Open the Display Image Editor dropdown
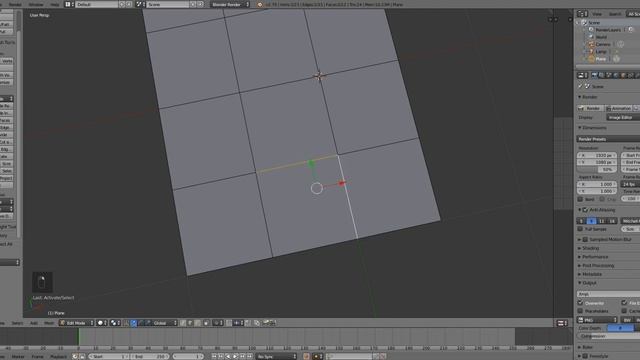Viewport: 640px width, 360px height. pos(623,118)
